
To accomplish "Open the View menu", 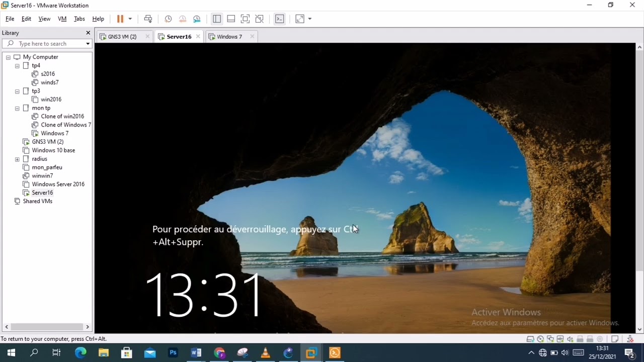I will click(x=44, y=19).
